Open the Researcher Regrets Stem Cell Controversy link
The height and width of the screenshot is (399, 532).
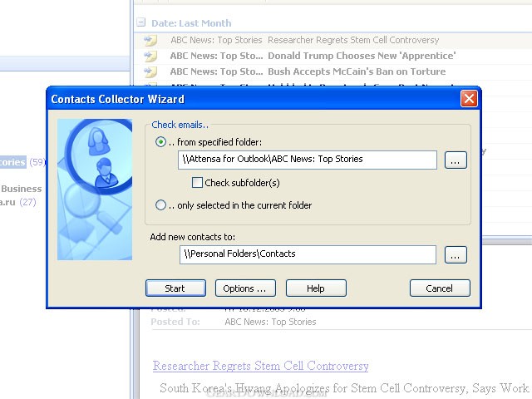point(260,366)
